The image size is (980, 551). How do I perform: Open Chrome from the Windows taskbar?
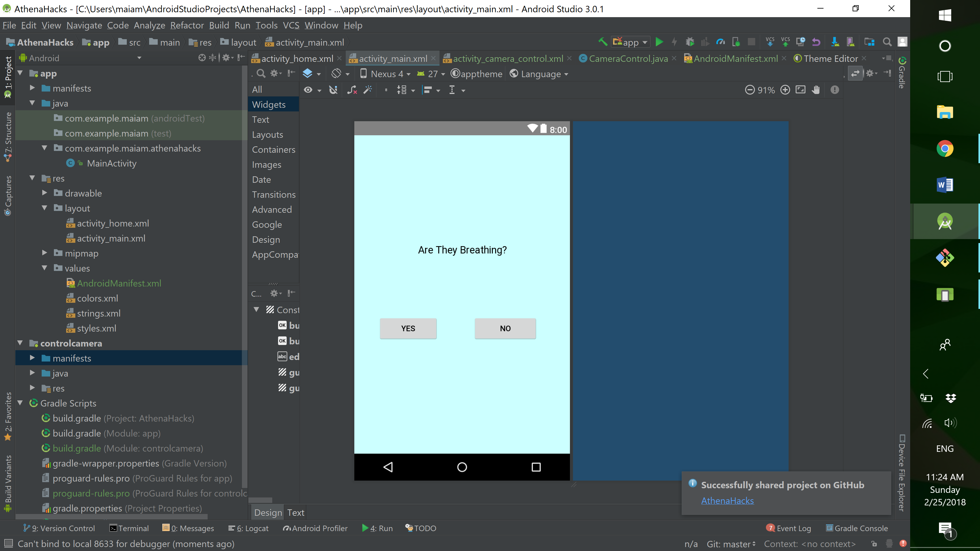point(944,149)
